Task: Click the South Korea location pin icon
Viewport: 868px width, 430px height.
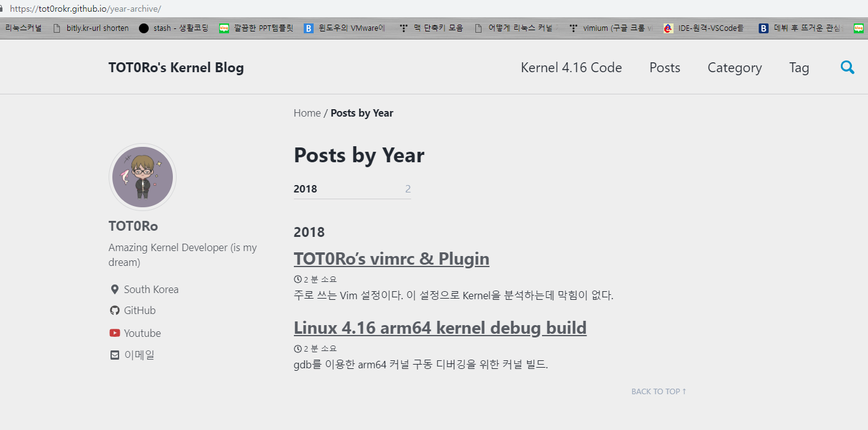Action: tap(114, 289)
